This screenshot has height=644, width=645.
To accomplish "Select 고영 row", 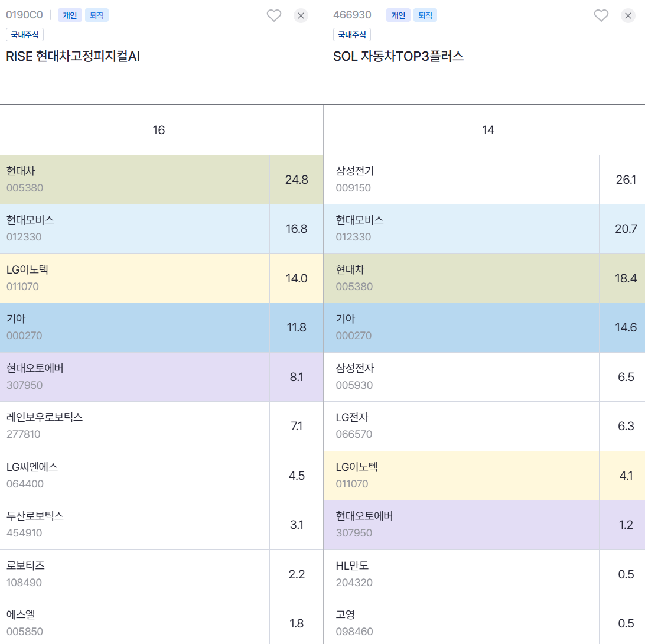I will coord(484,622).
